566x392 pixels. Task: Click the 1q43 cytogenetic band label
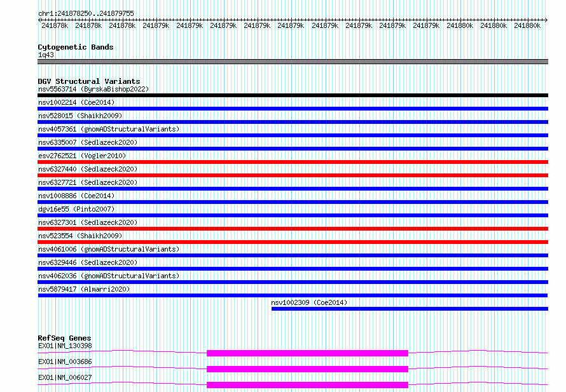click(46, 55)
